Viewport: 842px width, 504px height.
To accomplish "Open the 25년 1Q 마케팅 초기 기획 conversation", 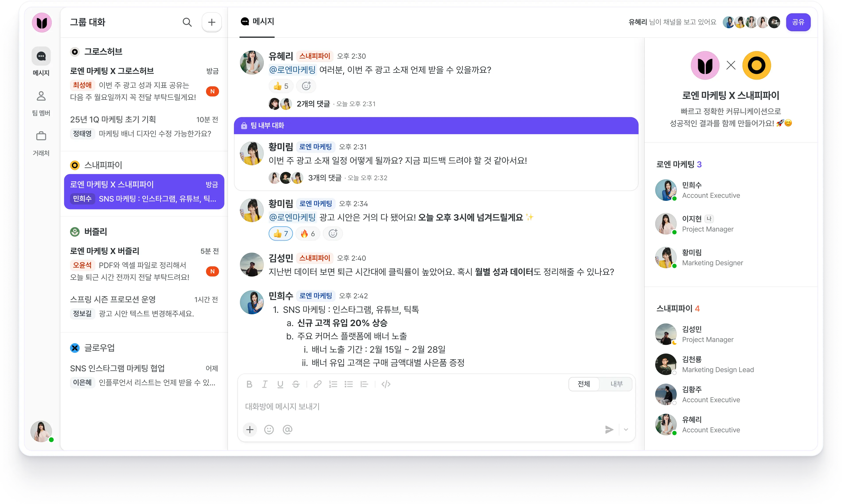I will click(x=144, y=126).
